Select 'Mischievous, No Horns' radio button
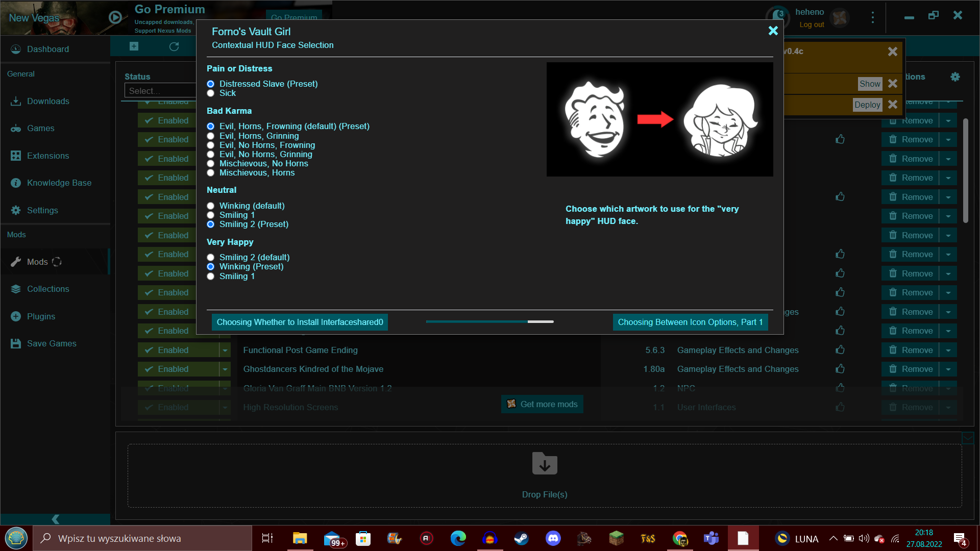 pyautogui.click(x=210, y=164)
